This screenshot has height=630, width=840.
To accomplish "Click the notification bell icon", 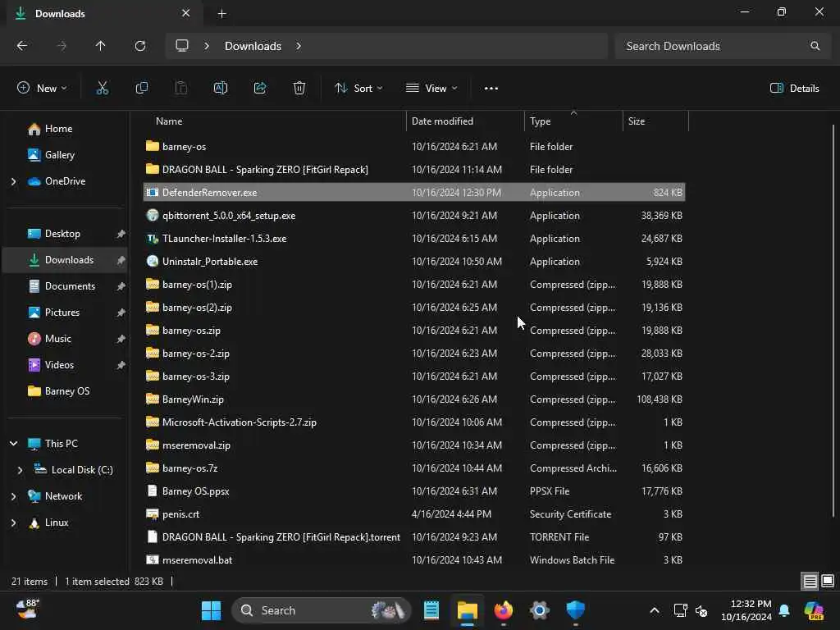I will (x=784, y=610).
